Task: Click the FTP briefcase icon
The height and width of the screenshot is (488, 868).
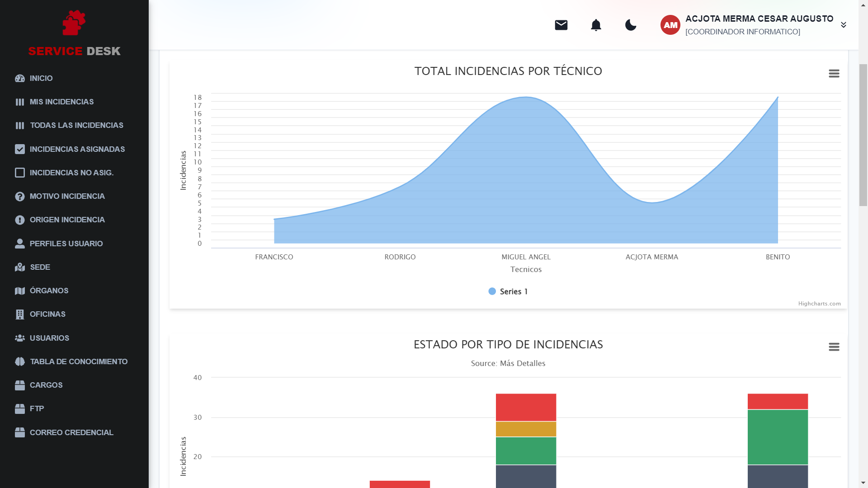Action: pyautogui.click(x=19, y=408)
